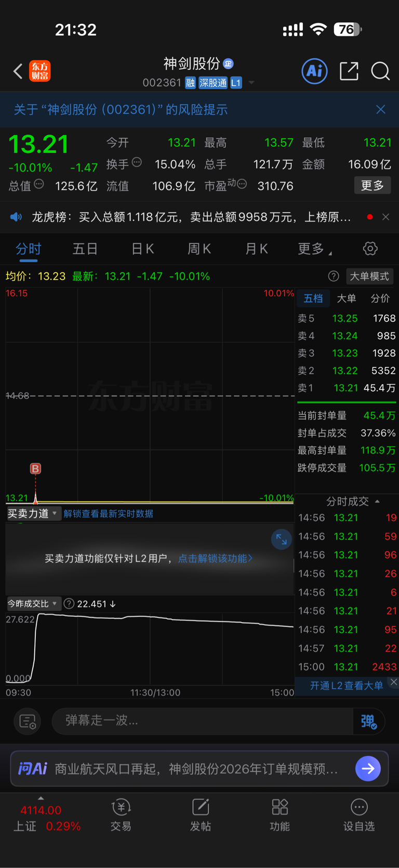Viewport: 399px width, 868px height.
Task: Collapse the 分时成交 section arrow
Action: [377, 501]
